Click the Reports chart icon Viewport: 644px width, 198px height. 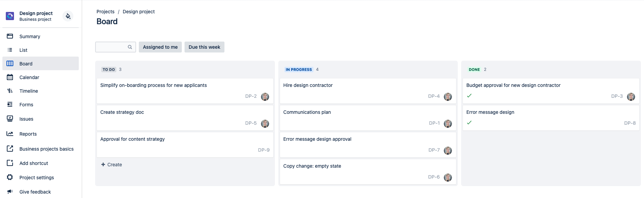pos(10,134)
